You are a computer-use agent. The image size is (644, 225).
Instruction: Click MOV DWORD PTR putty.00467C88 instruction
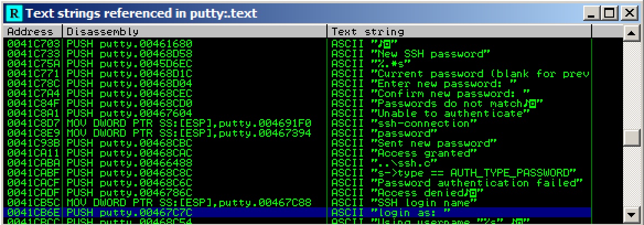189,203
